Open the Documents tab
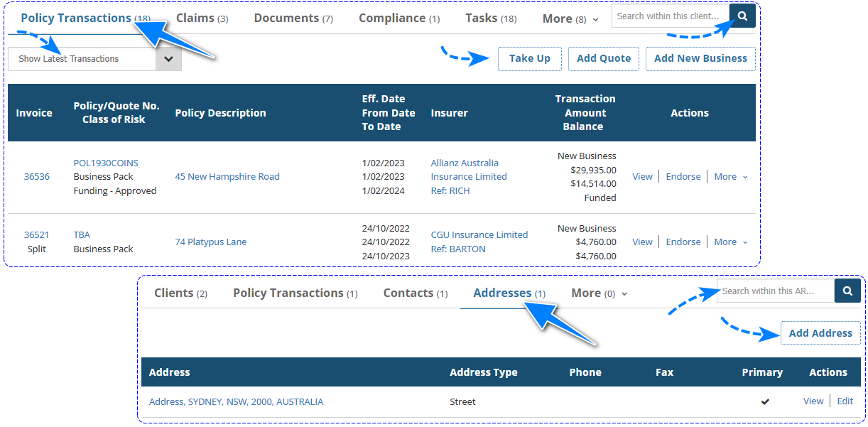868x427 pixels. [293, 18]
